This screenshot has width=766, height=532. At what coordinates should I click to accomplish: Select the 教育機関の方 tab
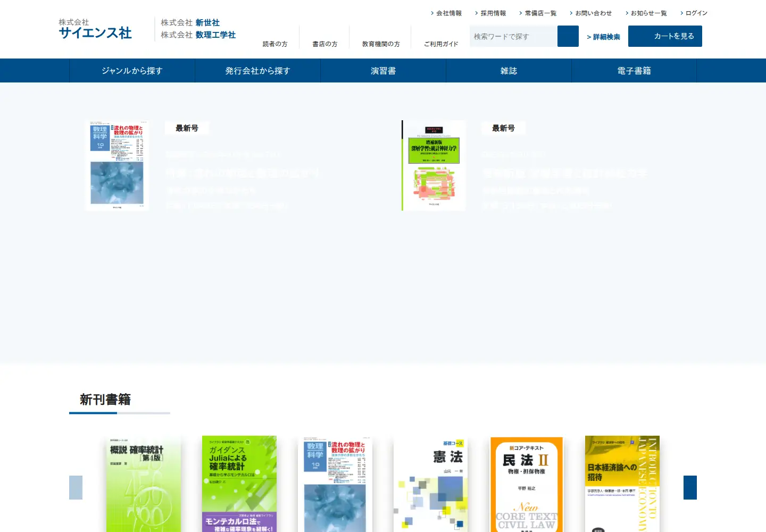point(381,44)
